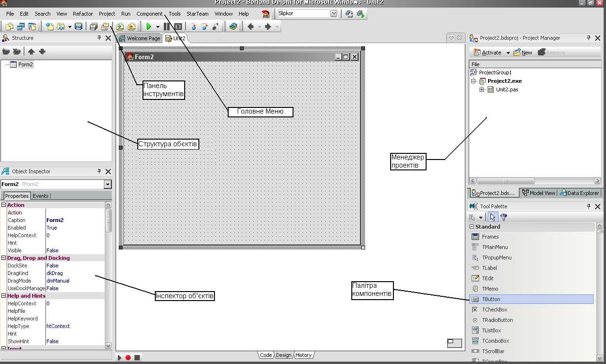This screenshot has height=364, width=606.
Task: Click the Tool Palette categories icon
Action: point(472,217)
